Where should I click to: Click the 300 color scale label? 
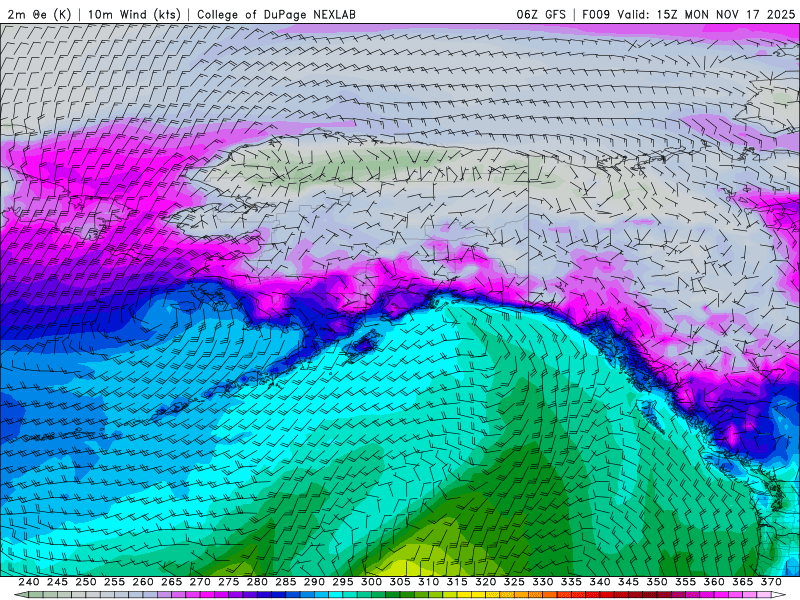point(371,582)
